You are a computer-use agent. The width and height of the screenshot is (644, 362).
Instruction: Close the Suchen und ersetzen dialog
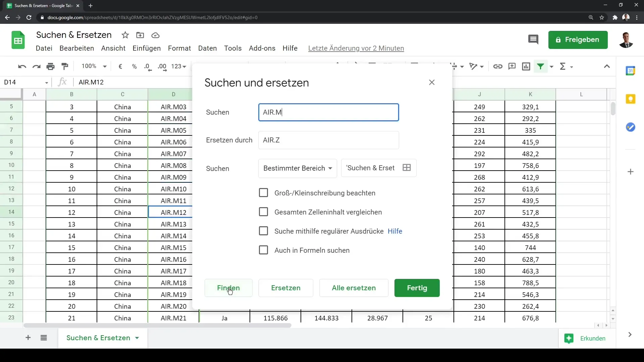(432, 82)
